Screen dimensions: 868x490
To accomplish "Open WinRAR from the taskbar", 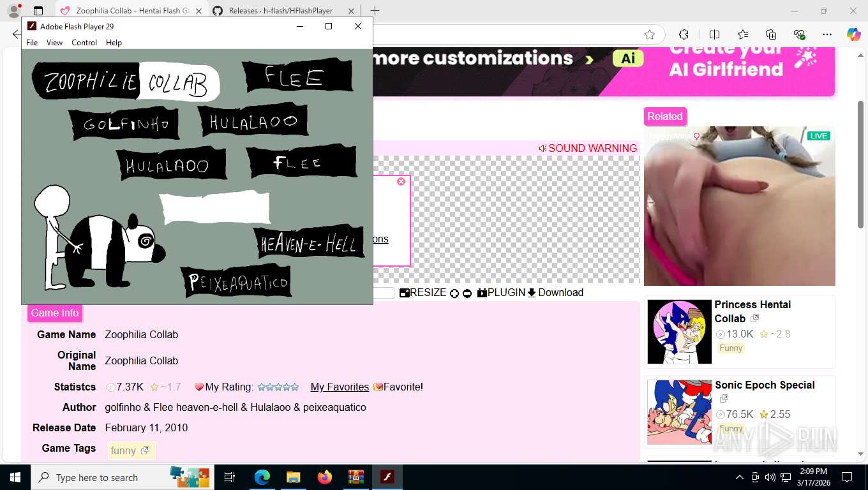I will pos(355,477).
